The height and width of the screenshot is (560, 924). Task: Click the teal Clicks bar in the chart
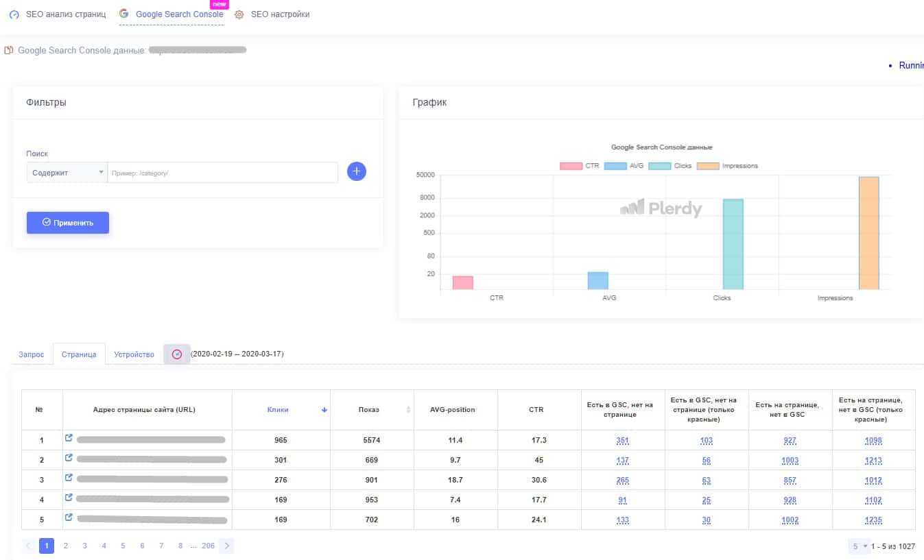[733, 244]
